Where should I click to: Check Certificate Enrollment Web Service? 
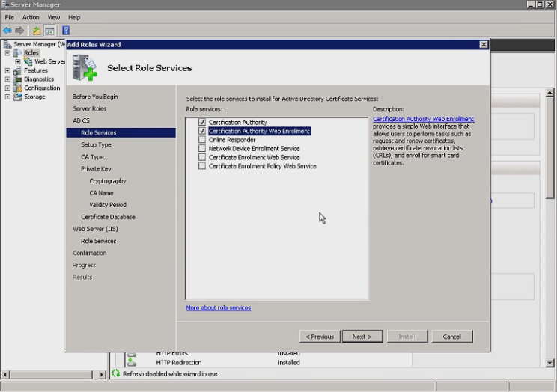[x=202, y=157]
